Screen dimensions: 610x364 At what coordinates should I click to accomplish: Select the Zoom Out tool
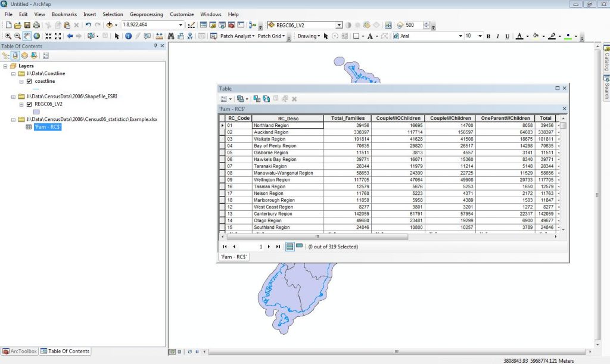[x=17, y=36]
